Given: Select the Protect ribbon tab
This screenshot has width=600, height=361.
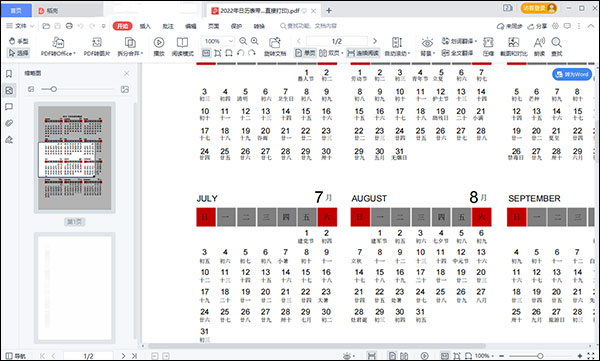Looking at the screenshot, I should click(x=236, y=26).
